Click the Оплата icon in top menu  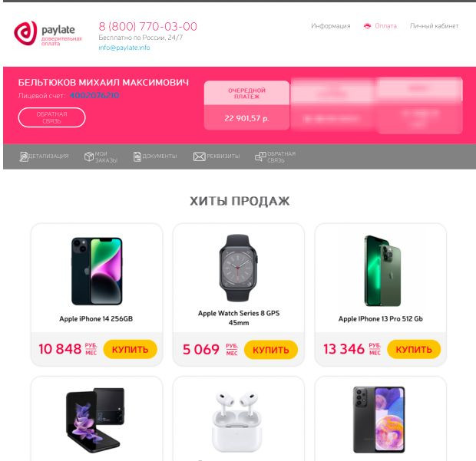[x=367, y=26]
